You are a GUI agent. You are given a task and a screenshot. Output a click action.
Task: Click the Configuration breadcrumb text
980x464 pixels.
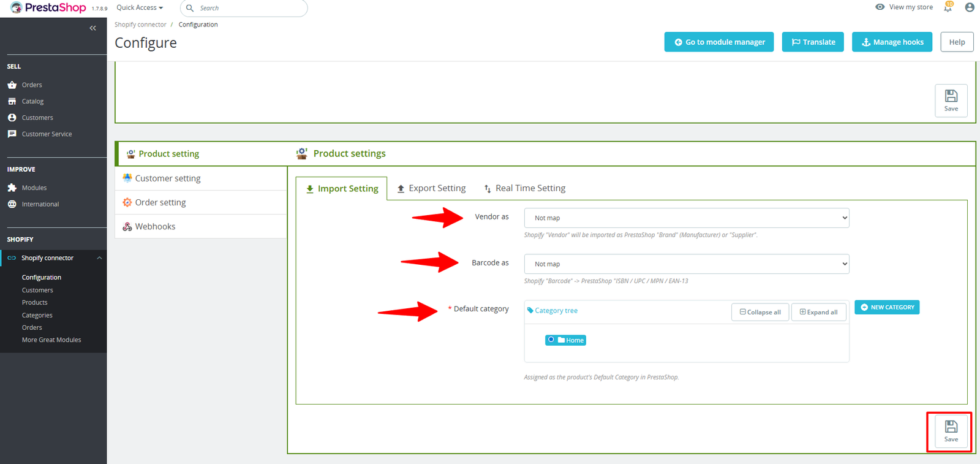(x=198, y=25)
